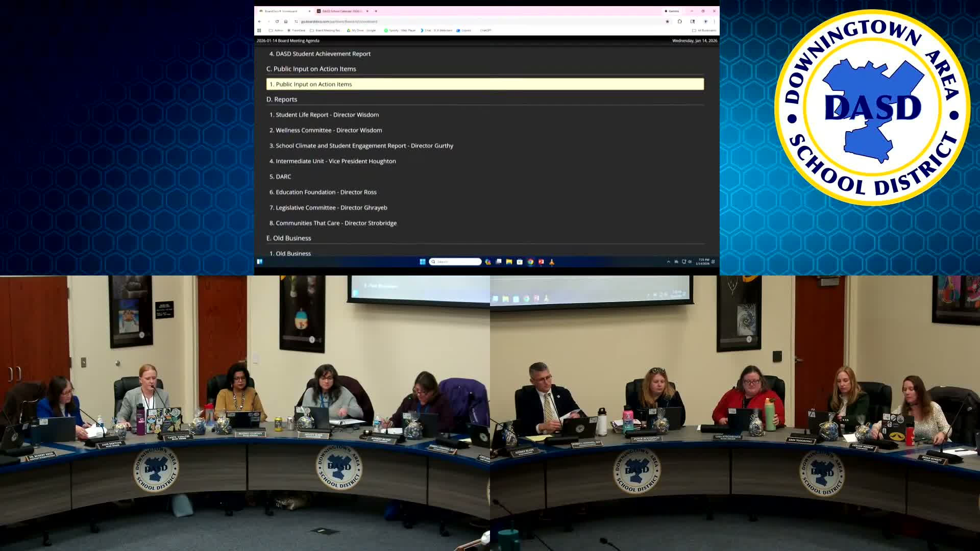Image resolution: width=980 pixels, height=551 pixels.
Task: Switch to DASD School Calendar tab
Action: [341, 11]
